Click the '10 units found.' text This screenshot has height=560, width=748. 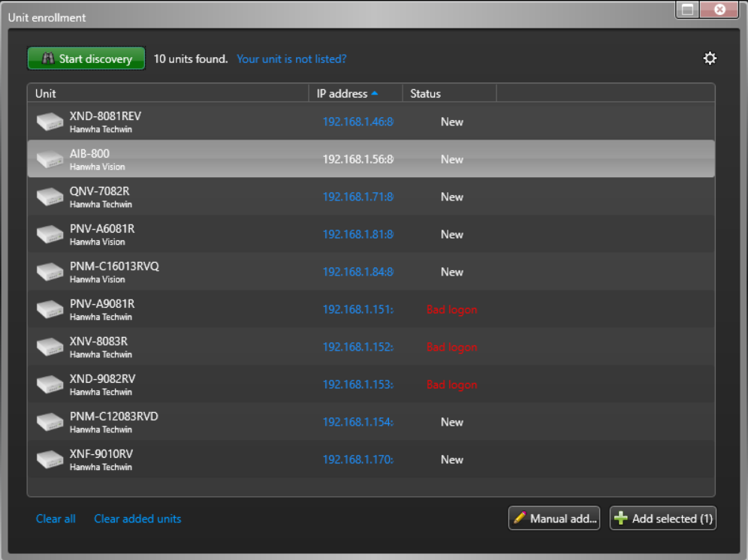pos(190,59)
